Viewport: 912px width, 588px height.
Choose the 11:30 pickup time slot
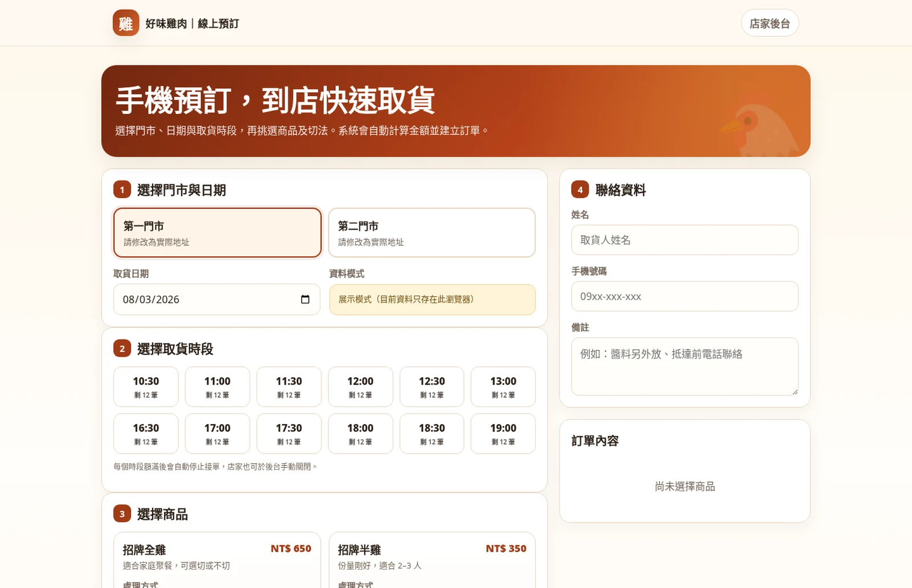289,387
